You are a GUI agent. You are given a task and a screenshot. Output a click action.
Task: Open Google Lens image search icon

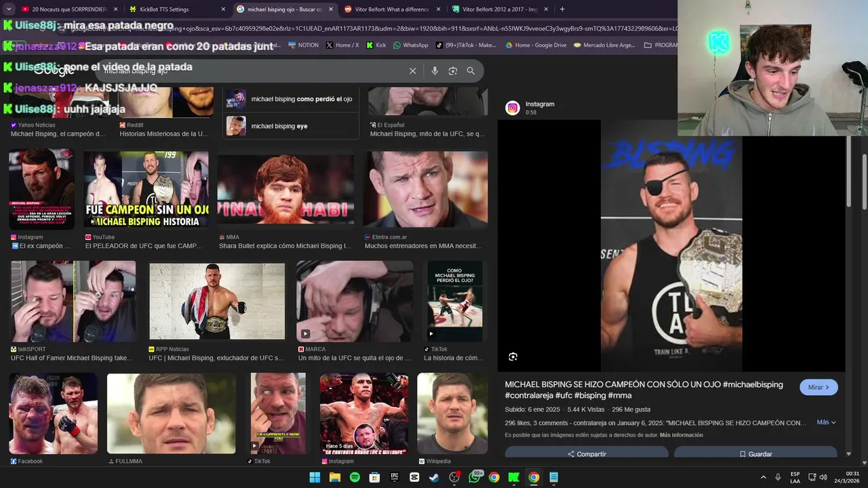(453, 71)
